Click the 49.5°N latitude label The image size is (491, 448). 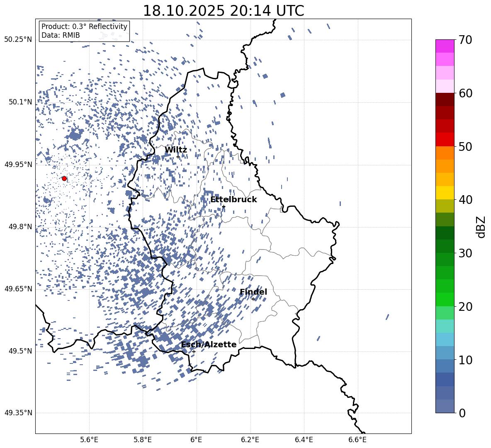pos(21,351)
